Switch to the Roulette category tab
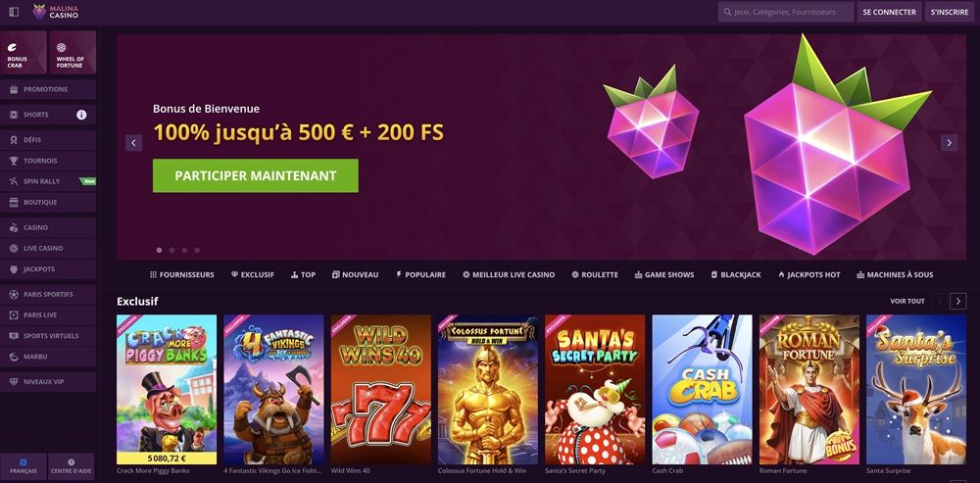 (595, 275)
